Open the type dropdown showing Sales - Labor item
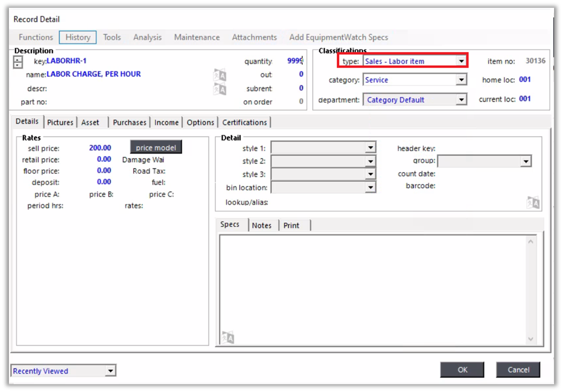The height and width of the screenshot is (392, 563). 461,61
